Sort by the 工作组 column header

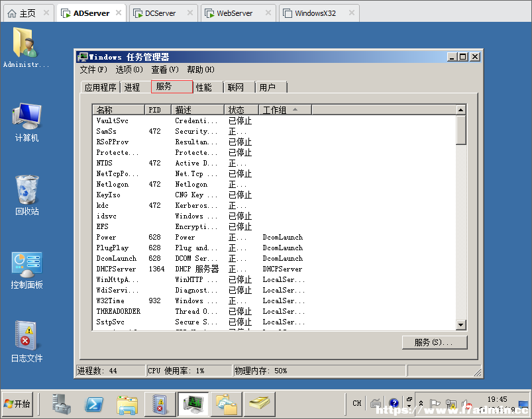coord(285,110)
